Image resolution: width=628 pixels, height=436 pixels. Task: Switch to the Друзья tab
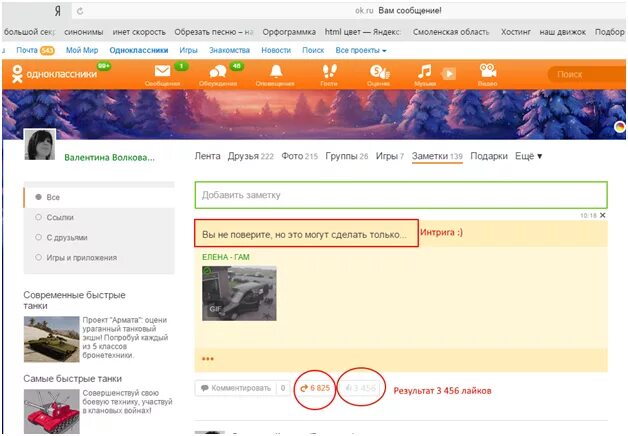click(251, 156)
